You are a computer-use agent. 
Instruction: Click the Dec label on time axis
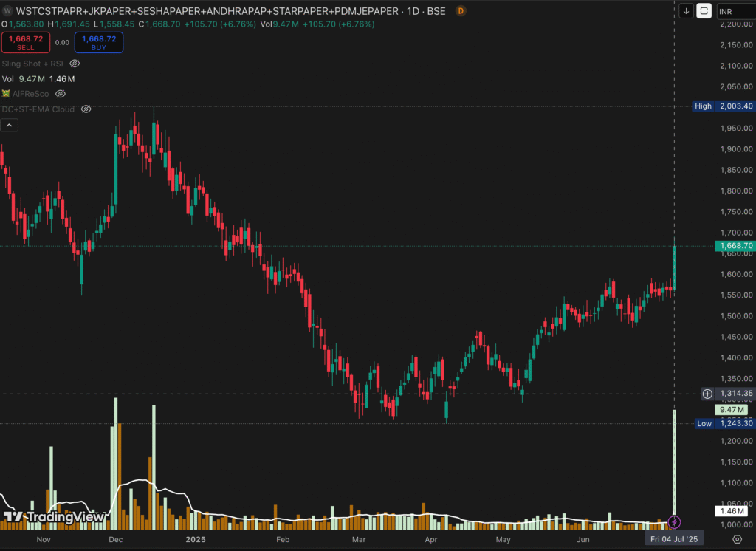pyautogui.click(x=116, y=539)
